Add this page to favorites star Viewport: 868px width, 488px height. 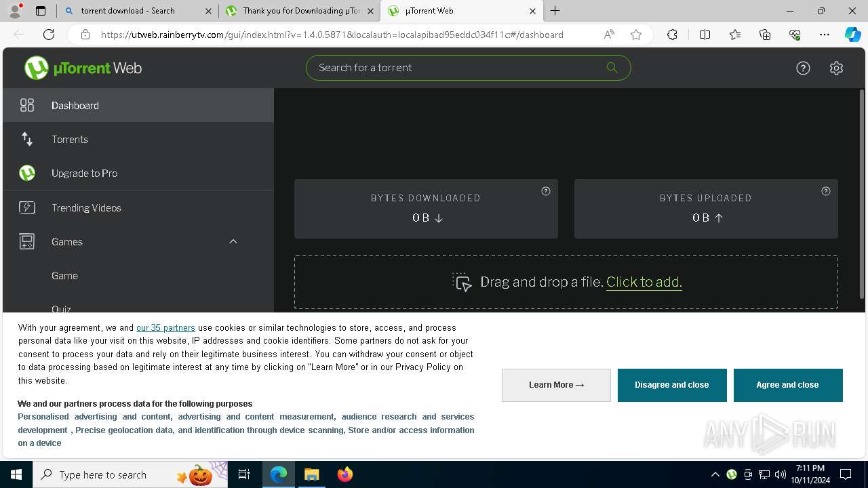pyautogui.click(x=636, y=35)
